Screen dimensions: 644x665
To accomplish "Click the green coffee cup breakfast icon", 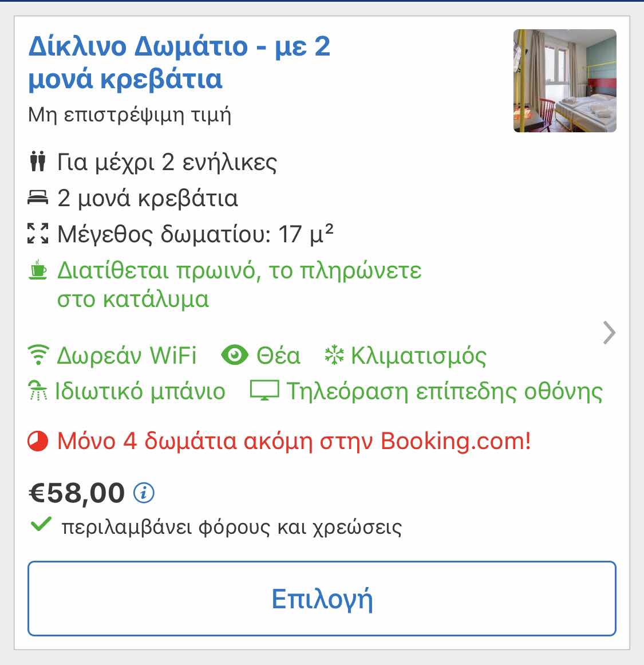I will pos(38,270).
